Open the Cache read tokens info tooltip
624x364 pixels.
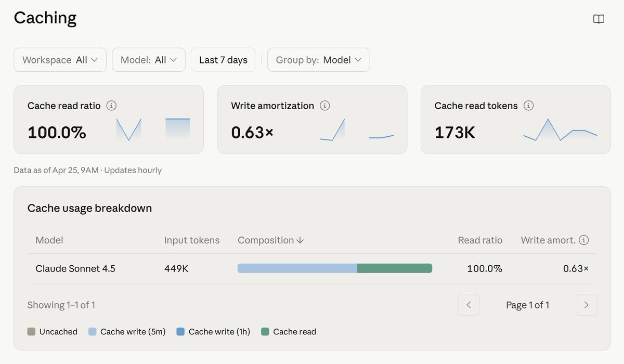click(529, 106)
